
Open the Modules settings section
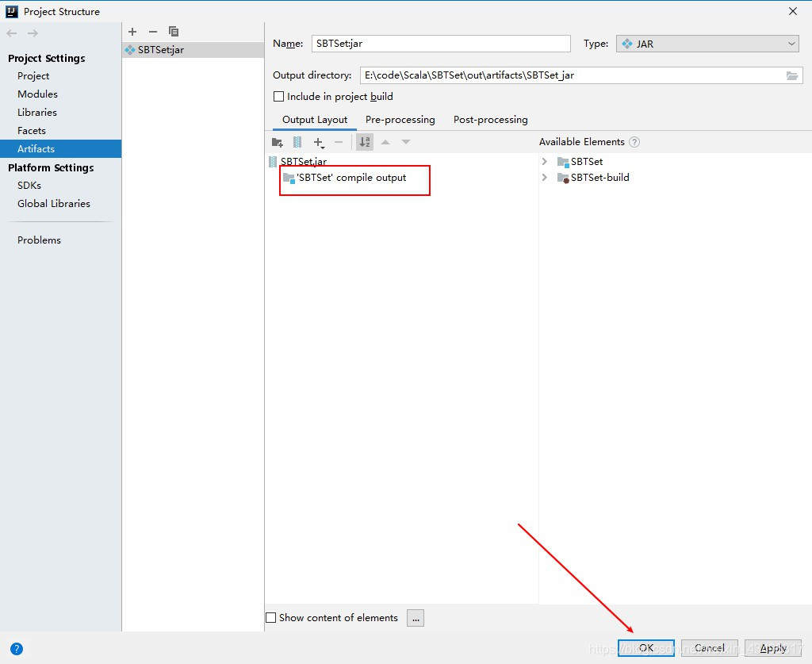point(37,94)
